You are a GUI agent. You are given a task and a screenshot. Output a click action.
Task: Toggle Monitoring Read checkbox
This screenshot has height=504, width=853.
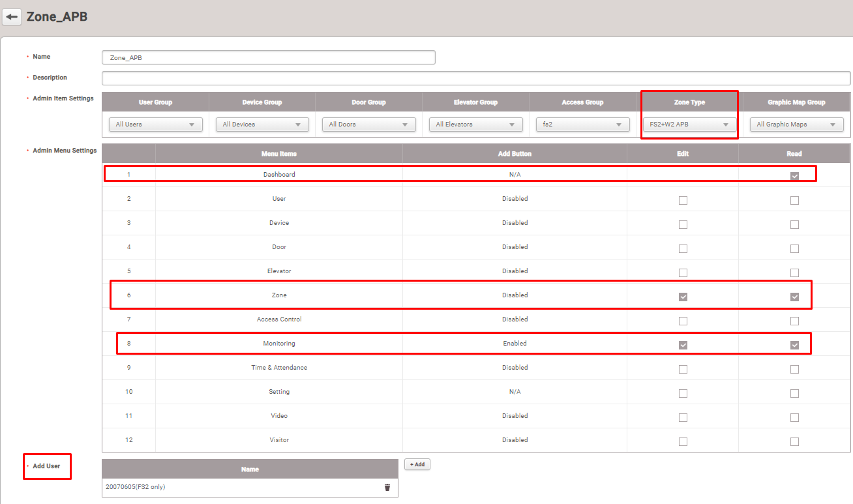point(794,346)
